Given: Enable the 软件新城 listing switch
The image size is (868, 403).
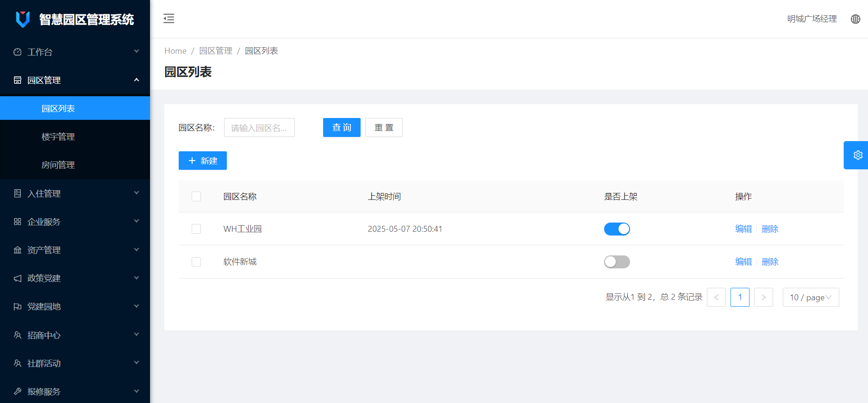Looking at the screenshot, I should 617,262.
